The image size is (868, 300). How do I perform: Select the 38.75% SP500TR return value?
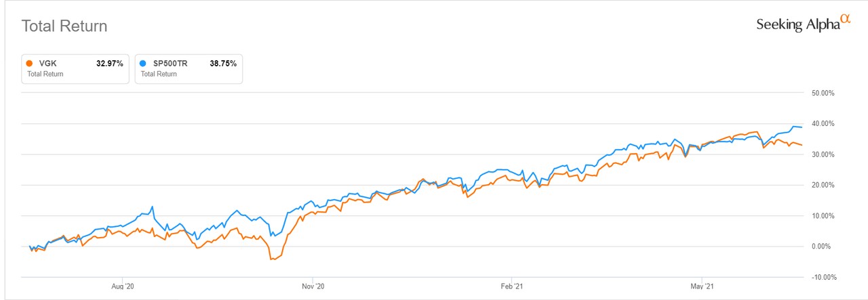coord(222,64)
